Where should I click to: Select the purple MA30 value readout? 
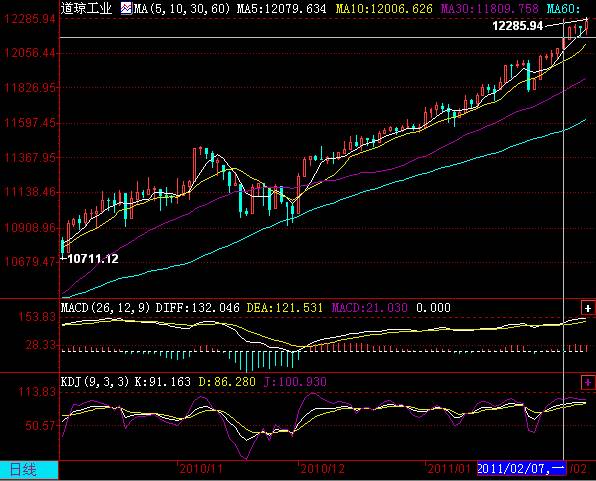[490, 8]
